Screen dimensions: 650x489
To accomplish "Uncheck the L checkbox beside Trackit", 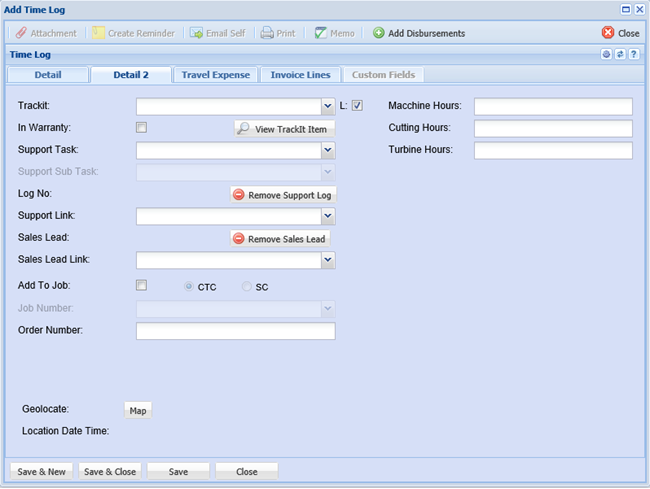I will pos(357,105).
